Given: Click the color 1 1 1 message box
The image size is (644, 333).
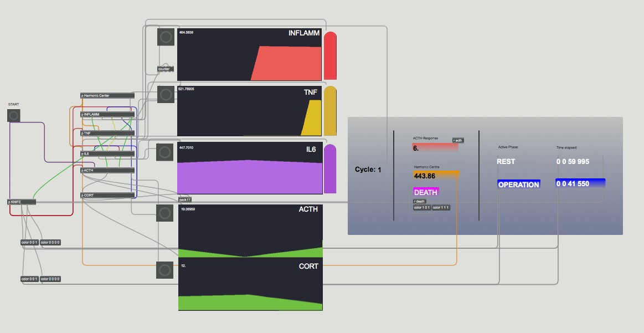Looking at the screenshot, I should (x=441, y=208).
